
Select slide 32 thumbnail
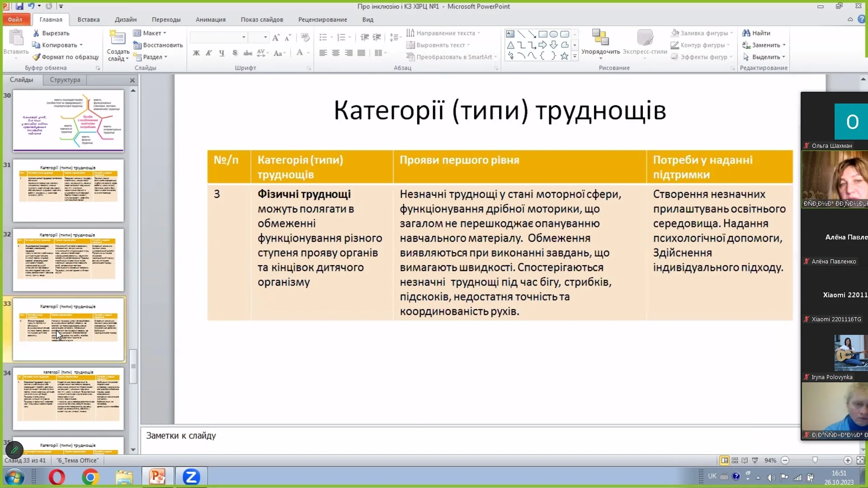click(x=68, y=260)
